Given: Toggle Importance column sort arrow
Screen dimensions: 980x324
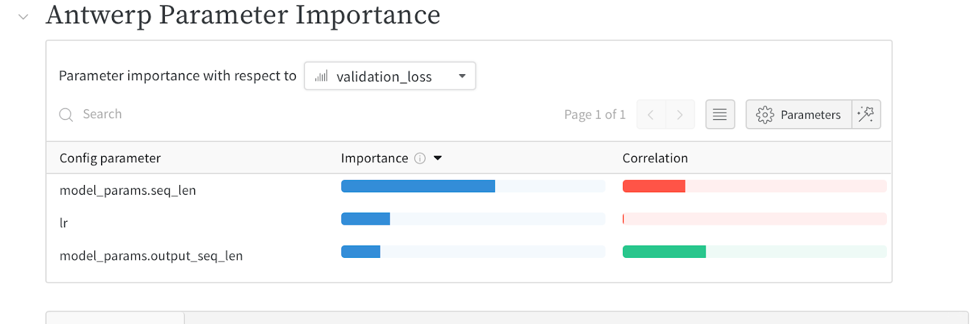Looking at the screenshot, I should point(438,159).
